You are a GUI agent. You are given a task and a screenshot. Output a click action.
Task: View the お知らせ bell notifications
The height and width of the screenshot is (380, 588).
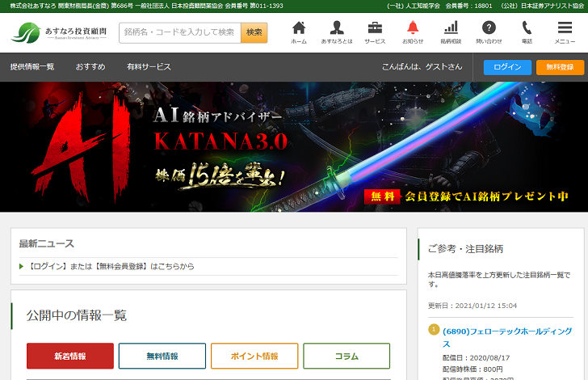413,32
